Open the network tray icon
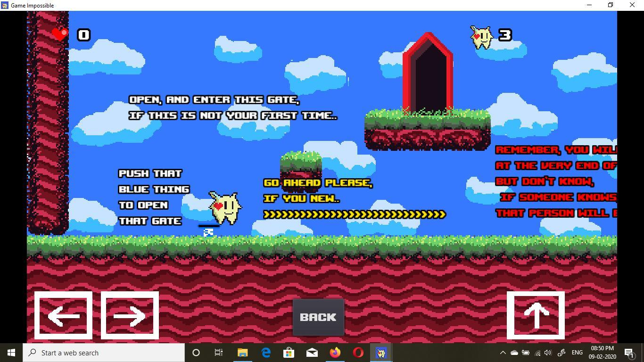The width and height of the screenshot is (644, 362). point(537,353)
